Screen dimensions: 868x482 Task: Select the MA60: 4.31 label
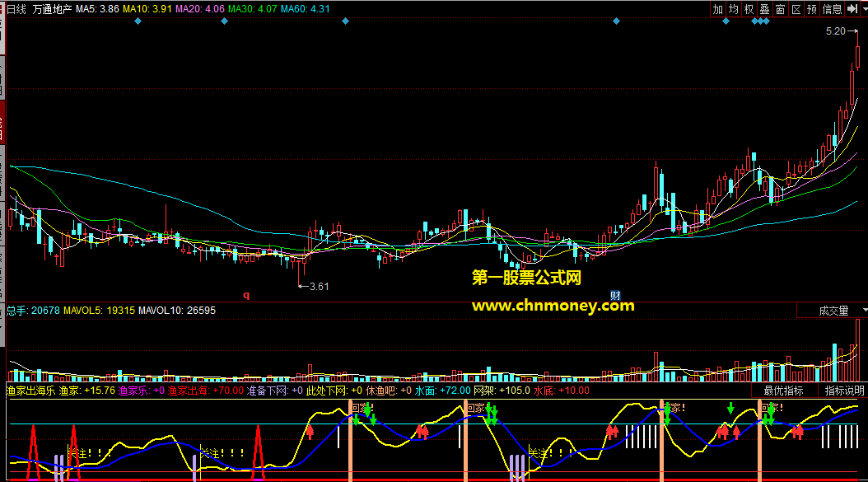pyautogui.click(x=305, y=9)
